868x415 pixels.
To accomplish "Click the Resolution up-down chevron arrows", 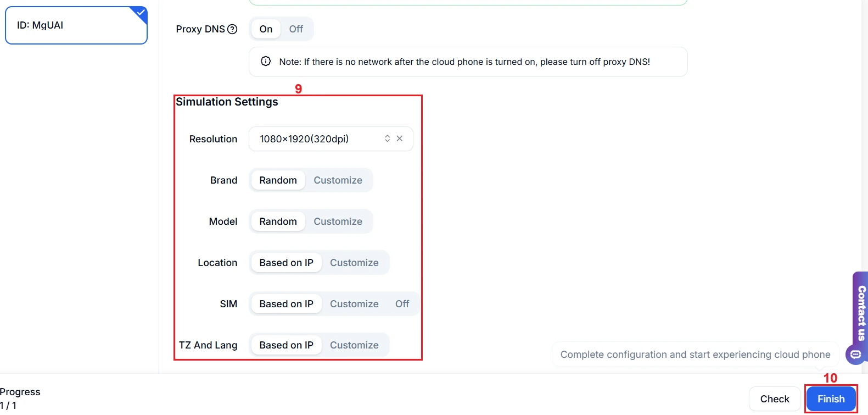I will pos(387,139).
